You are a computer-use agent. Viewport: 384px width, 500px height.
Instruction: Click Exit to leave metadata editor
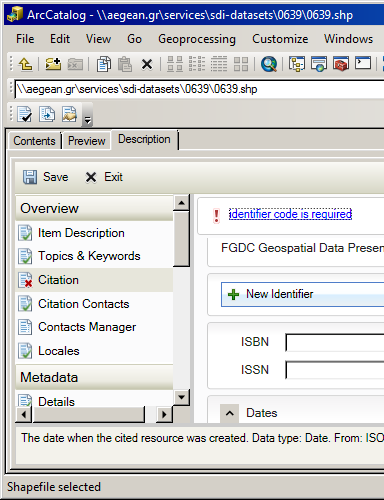pos(104,177)
